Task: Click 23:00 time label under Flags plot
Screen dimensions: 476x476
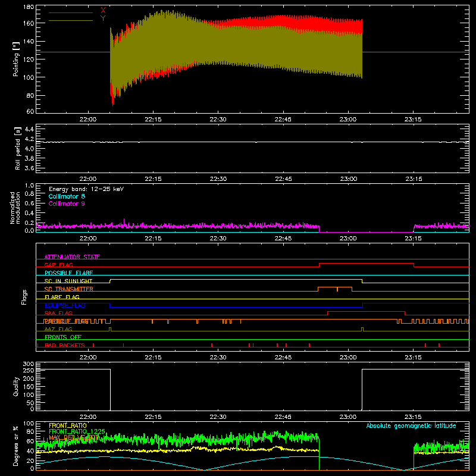Action: tap(348, 358)
